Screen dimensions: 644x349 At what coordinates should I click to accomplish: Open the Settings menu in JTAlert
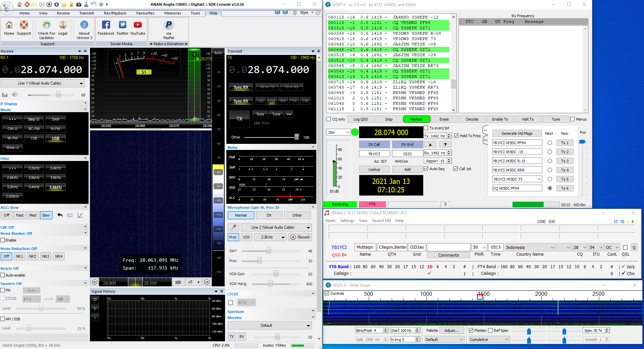tap(347, 220)
